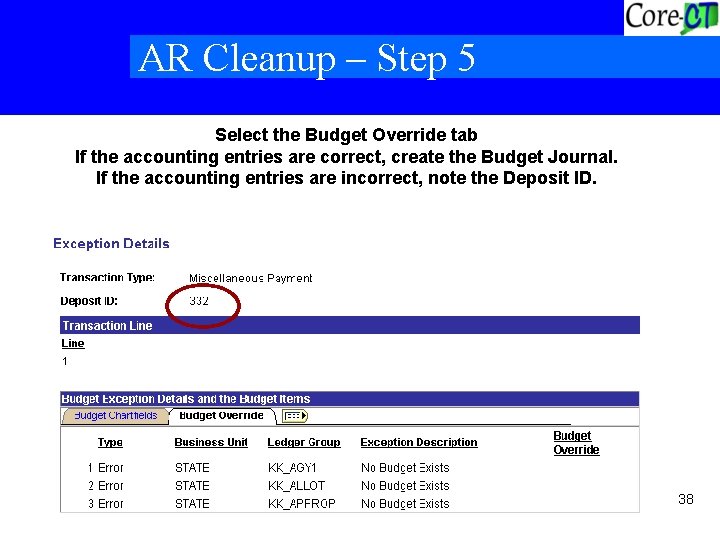Viewport: 720px width, 540px height.
Task: Click the Transaction Line section header
Action: [349, 325]
